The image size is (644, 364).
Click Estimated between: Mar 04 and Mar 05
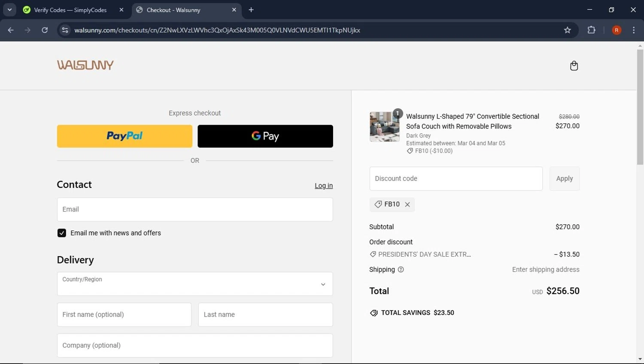(x=456, y=143)
